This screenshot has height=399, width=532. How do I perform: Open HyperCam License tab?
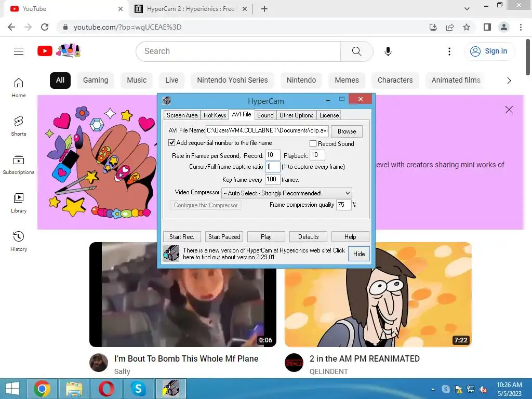[329, 115]
